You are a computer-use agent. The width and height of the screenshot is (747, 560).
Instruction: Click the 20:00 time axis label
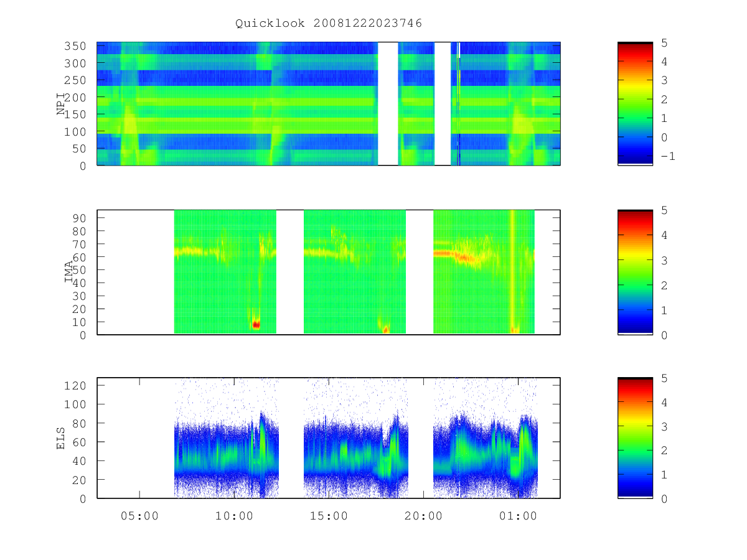point(423,516)
